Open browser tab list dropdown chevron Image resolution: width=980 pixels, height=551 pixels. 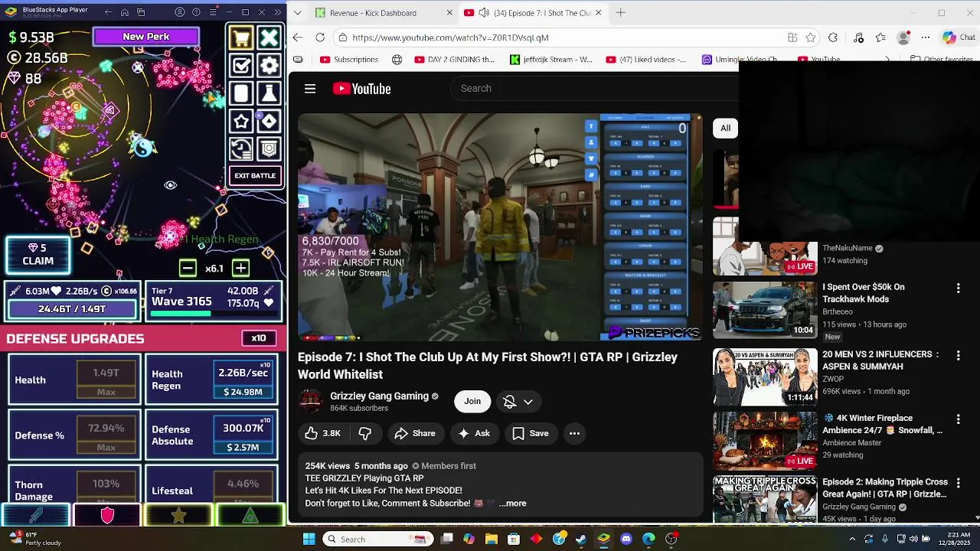coord(297,13)
